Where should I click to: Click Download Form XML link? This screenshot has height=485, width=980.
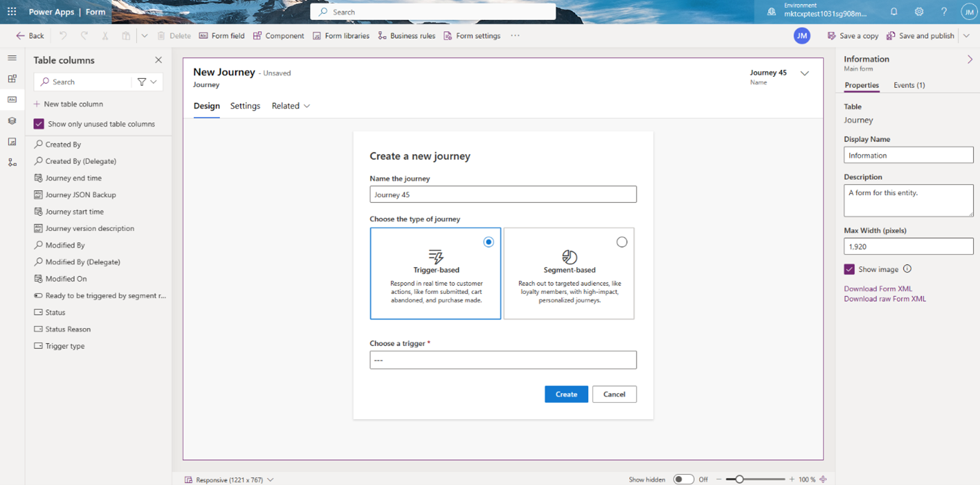[878, 289]
